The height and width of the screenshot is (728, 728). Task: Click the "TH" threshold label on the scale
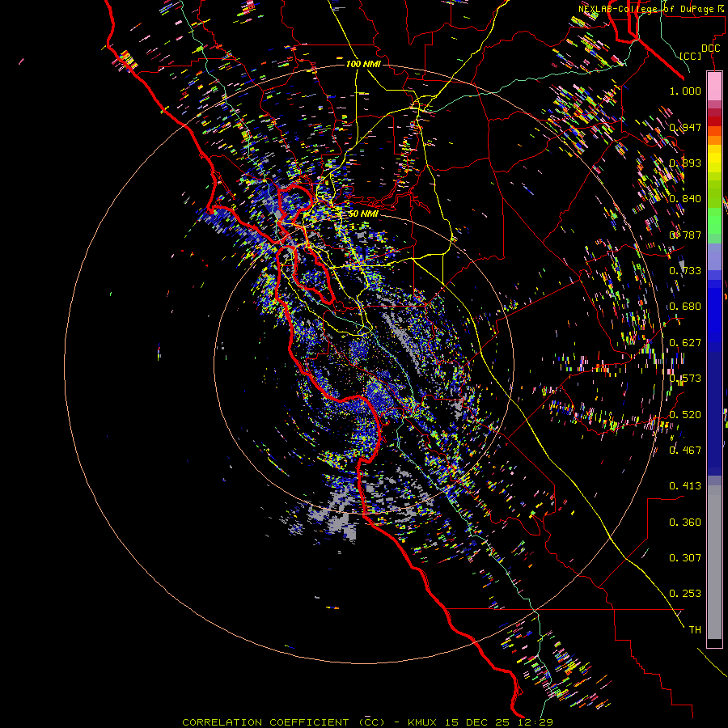coord(695,629)
